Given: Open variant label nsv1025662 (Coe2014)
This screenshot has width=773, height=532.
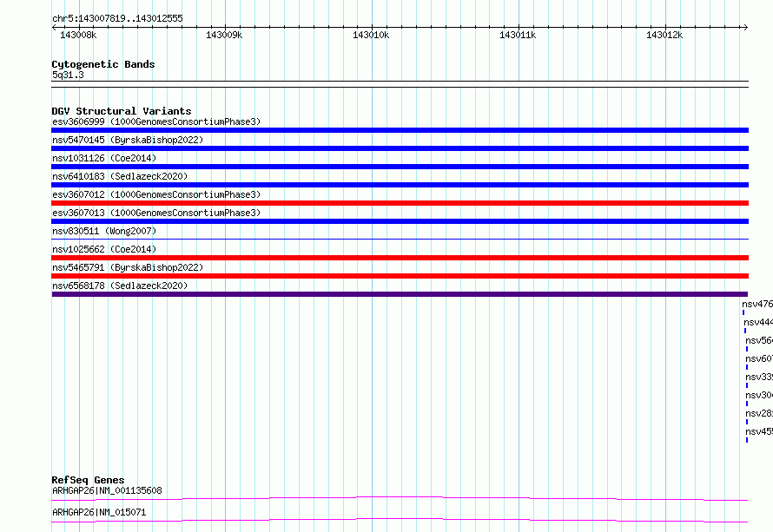Looking at the screenshot, I should [x=104, y=249].
